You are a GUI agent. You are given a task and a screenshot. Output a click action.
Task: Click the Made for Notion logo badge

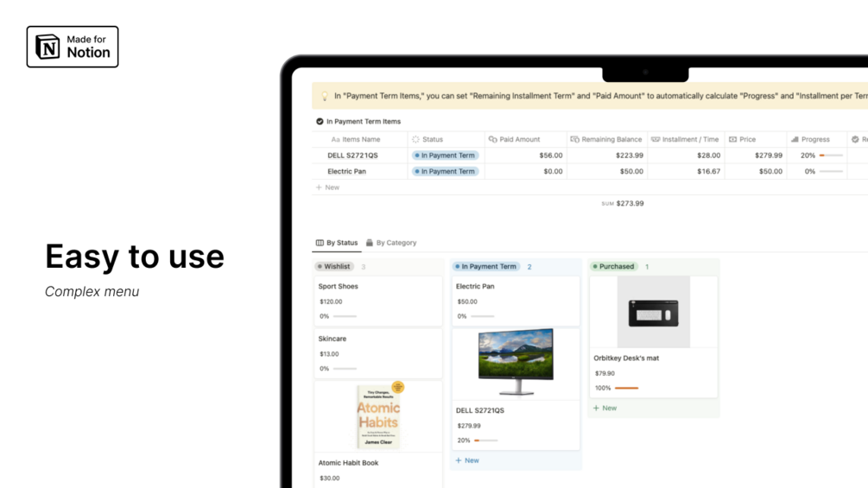[x=73, y=47]
